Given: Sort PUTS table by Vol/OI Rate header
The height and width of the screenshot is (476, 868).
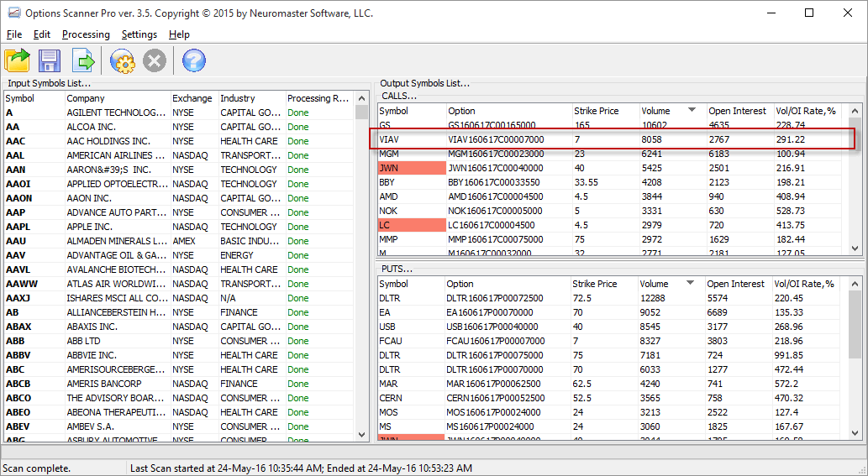Looking at the screenshot, I should (804, 284).
